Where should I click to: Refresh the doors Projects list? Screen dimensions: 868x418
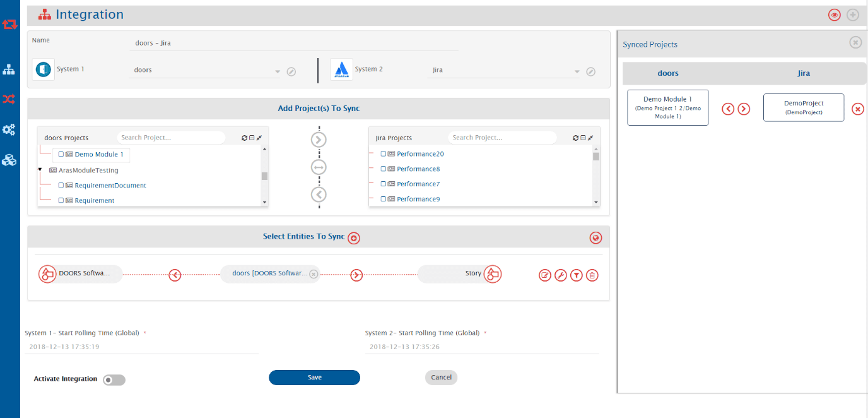(245, 138)
